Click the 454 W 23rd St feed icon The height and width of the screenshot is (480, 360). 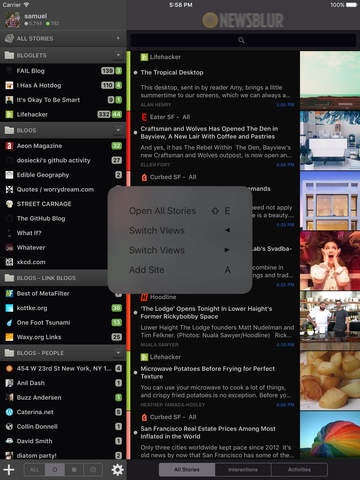pos(9,368)
